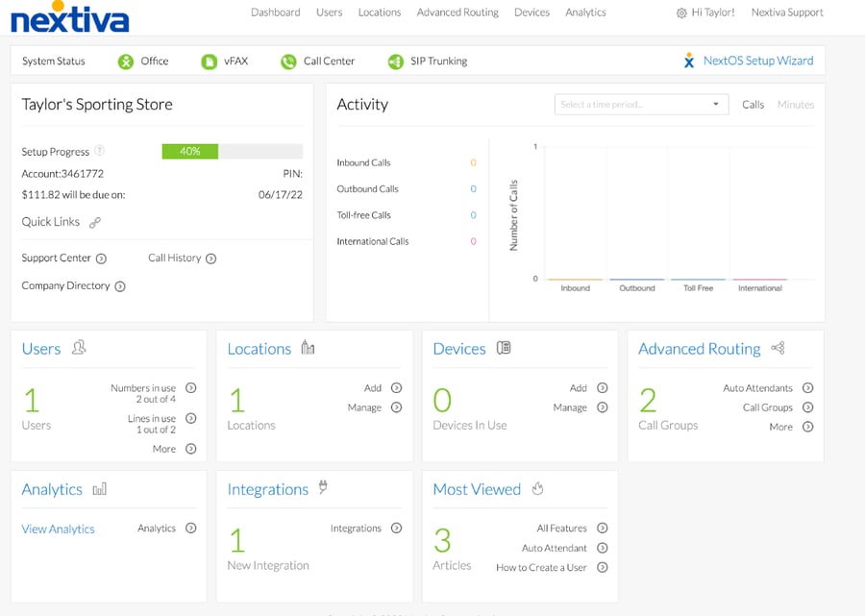This screenshot has height=616, width=865.
Task: Click the arrow icon beside Call History
Action: pyautogui.click(x=210, y=259)
